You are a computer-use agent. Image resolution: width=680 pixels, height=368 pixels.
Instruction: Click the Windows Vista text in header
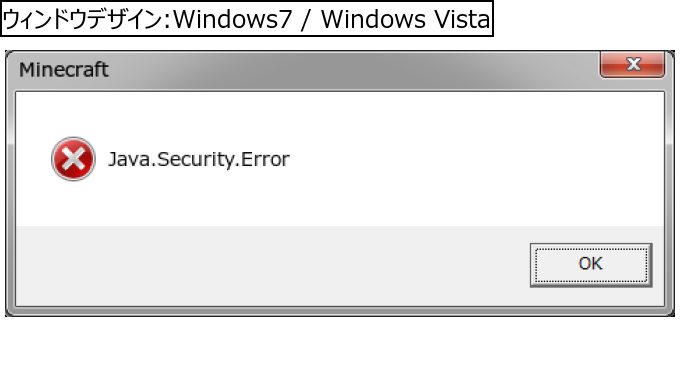click(405, 20)
